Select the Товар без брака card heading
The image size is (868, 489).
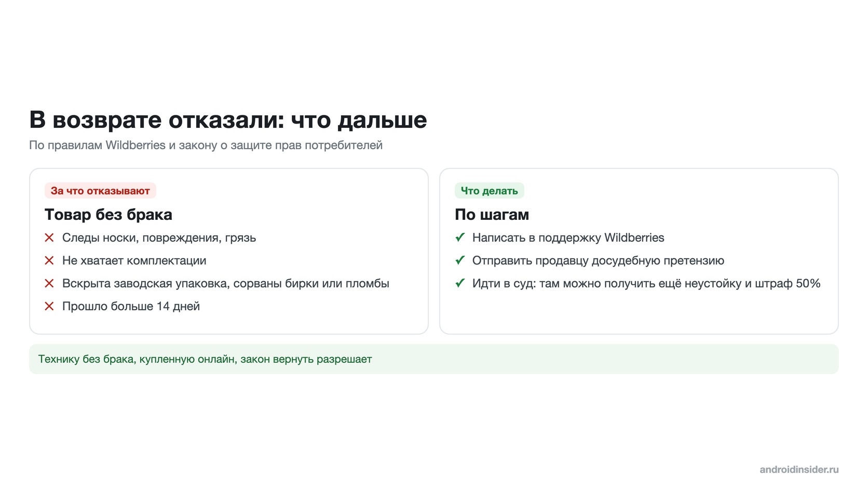[108, 215]
